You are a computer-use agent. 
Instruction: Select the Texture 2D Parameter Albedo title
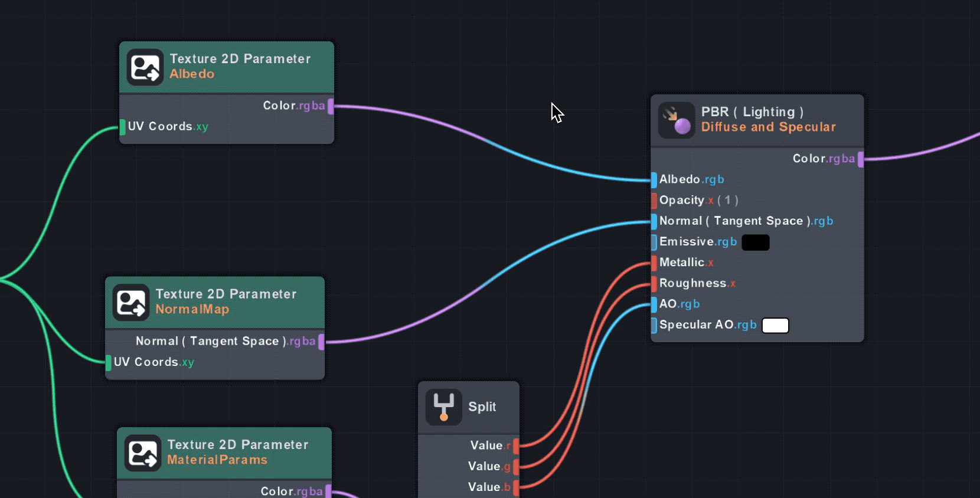240,59
